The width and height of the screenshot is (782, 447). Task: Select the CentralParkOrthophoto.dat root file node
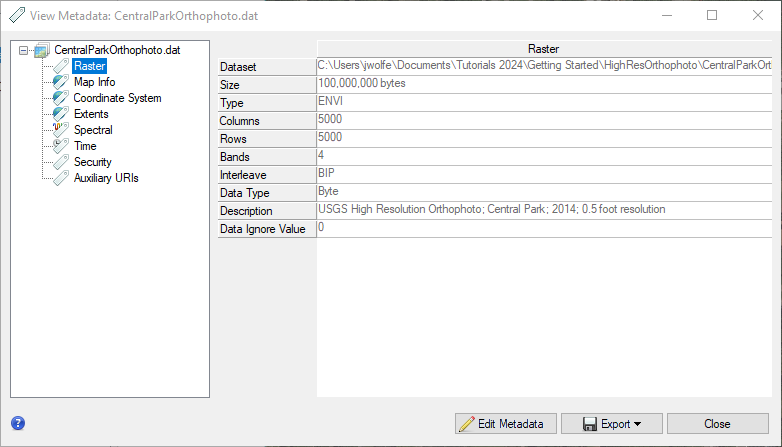coord(116,50)
